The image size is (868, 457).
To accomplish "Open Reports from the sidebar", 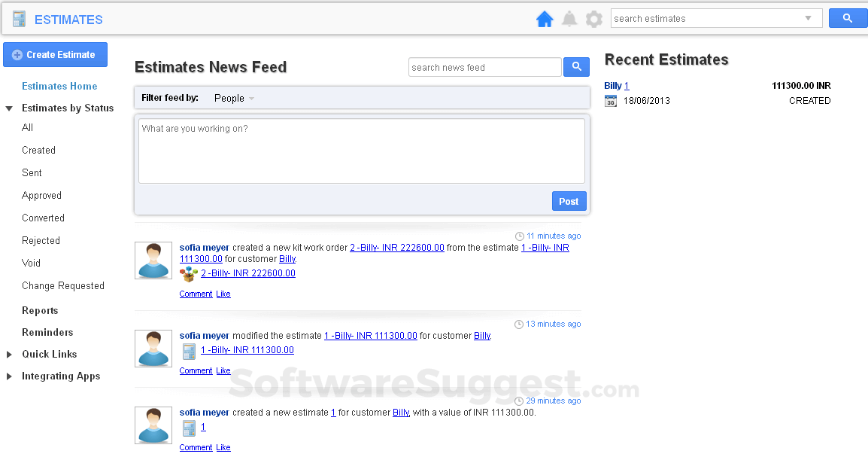I will (40, 310).
